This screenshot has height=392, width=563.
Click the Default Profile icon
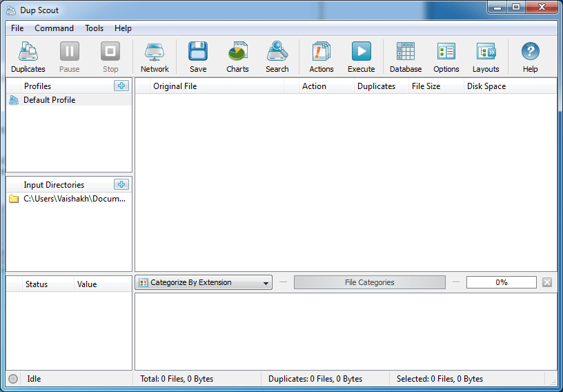coord(14,100)
